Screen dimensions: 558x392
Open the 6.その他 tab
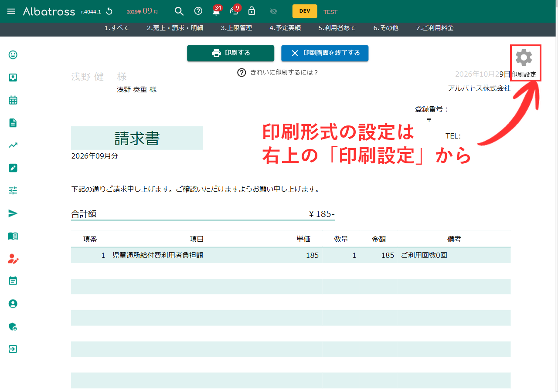tap(386, 28)
